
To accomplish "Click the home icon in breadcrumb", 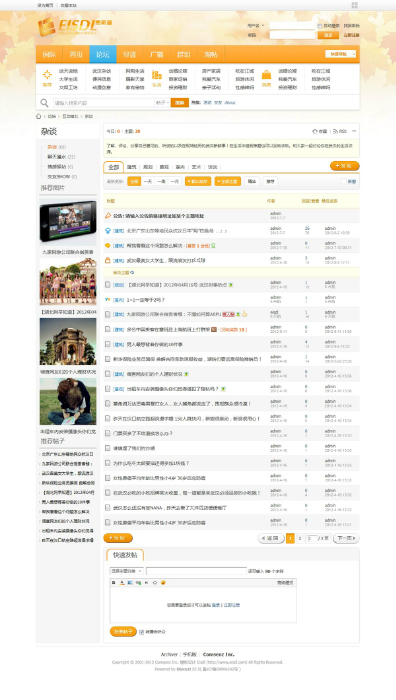I will pyautogui.click(x=38, y=116).
